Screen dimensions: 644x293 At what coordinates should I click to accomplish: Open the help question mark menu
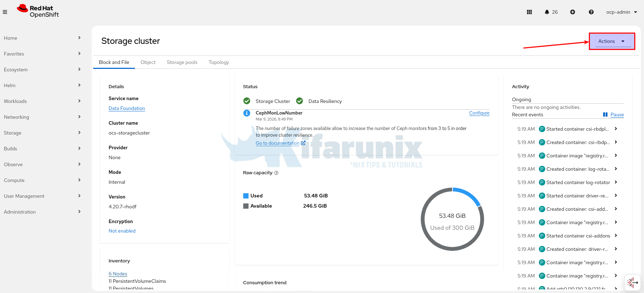(591, 12)
